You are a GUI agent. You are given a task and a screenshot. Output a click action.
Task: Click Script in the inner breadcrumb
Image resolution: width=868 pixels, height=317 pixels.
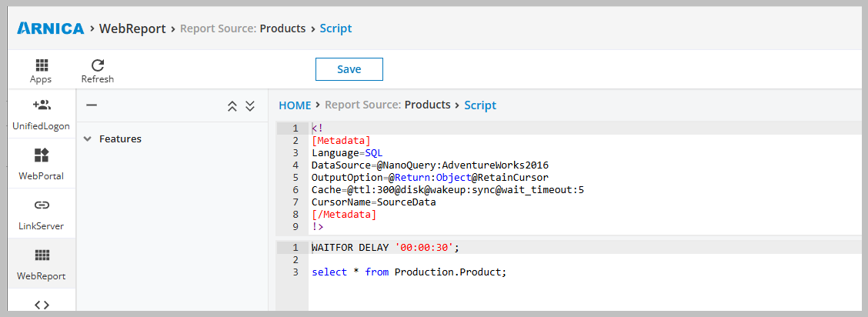click(x=480, y=105)
